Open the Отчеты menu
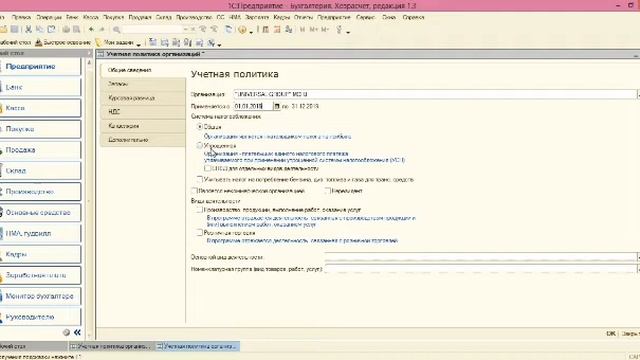 point(303,17)
